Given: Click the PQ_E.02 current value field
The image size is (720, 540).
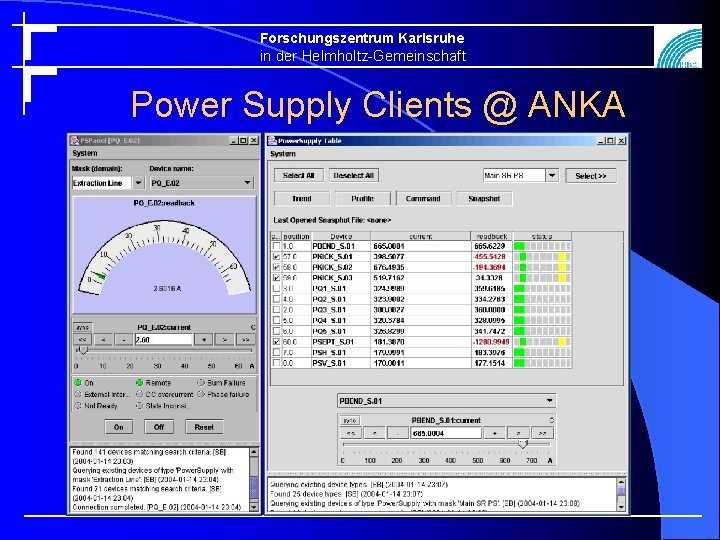Looking at the screenshot, I should [163, 340].
